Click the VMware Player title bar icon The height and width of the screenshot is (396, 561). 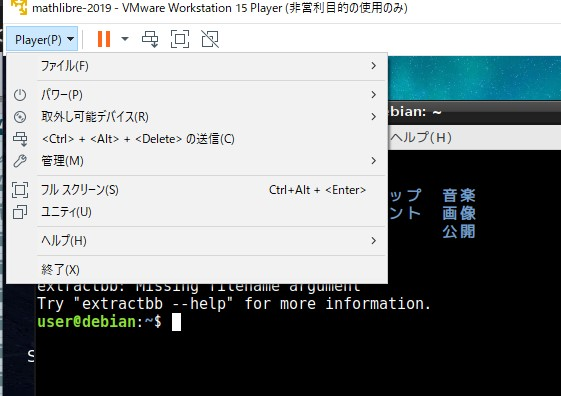19,7
